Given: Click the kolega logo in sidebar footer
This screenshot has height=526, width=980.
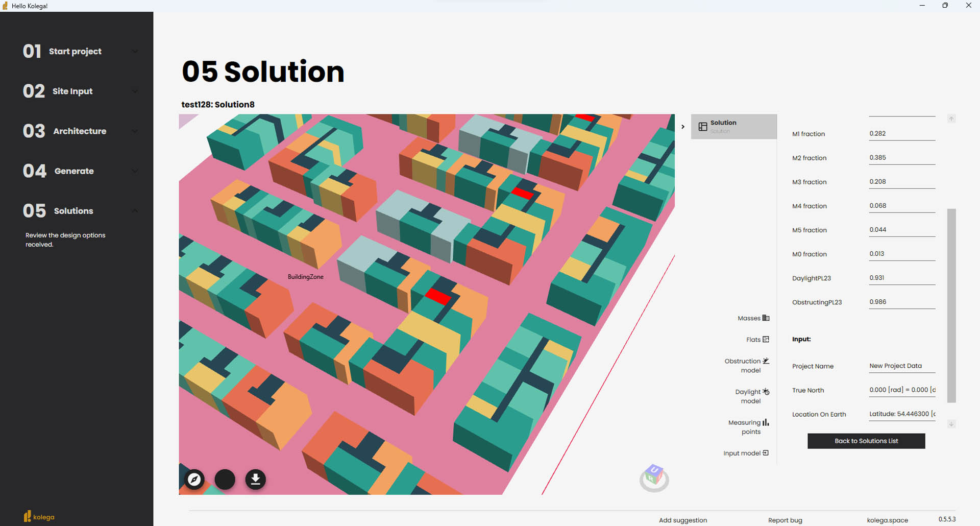Looking at the screenshot, I should (39, 517).
